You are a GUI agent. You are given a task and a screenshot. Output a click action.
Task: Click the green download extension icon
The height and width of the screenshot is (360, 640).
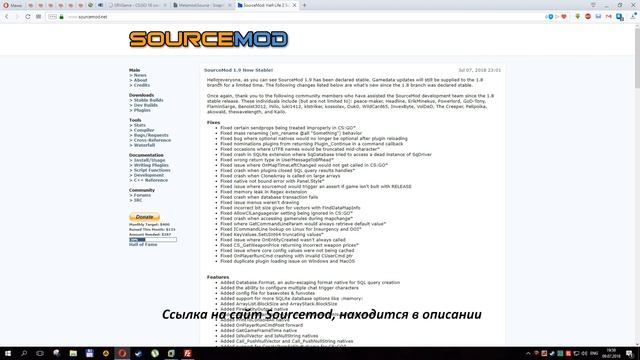(578, 17)
